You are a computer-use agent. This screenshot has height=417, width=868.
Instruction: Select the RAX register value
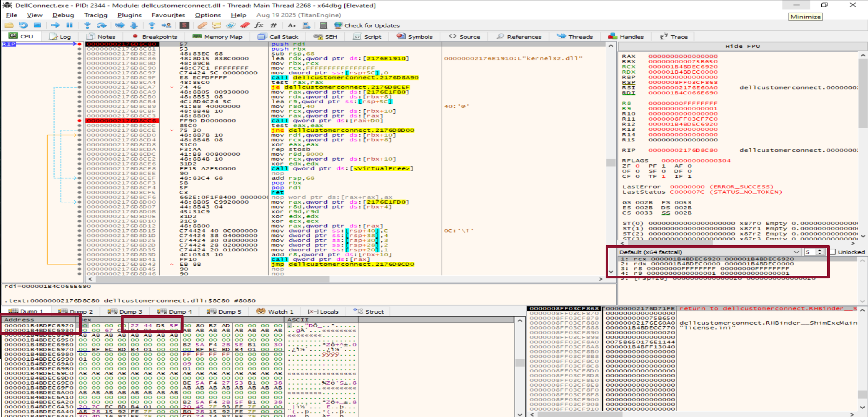(x=683, y=56)
